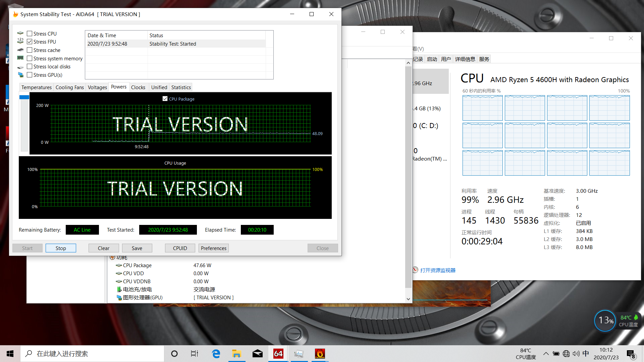The width and height of the screenshot is (644, 362).
Task: Select the CPU Package 47.66 W row
Action: pos(164,265)
